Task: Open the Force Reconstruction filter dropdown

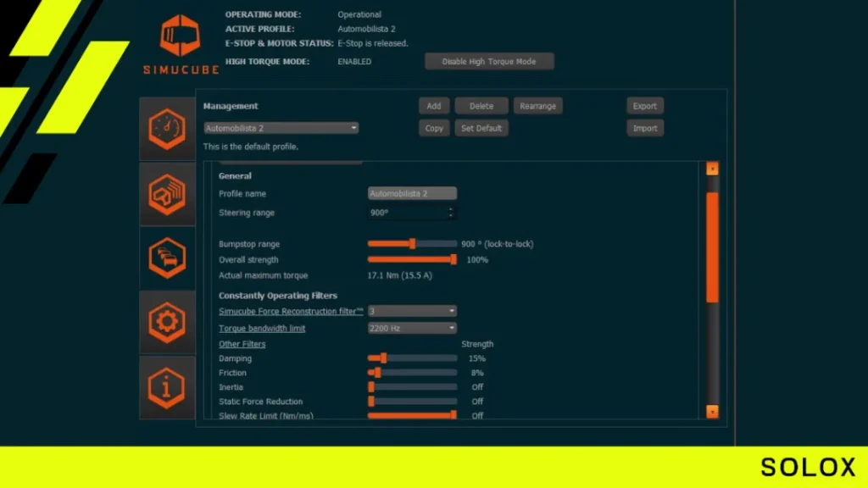Action: point(412,311)
